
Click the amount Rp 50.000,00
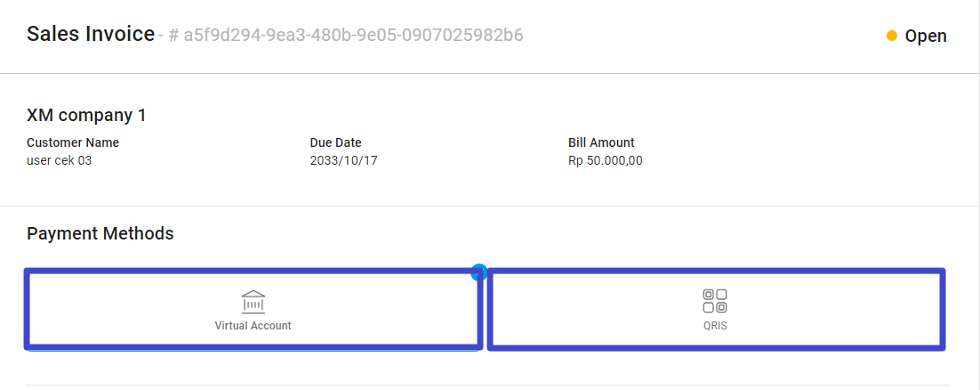tap(605, 161)
